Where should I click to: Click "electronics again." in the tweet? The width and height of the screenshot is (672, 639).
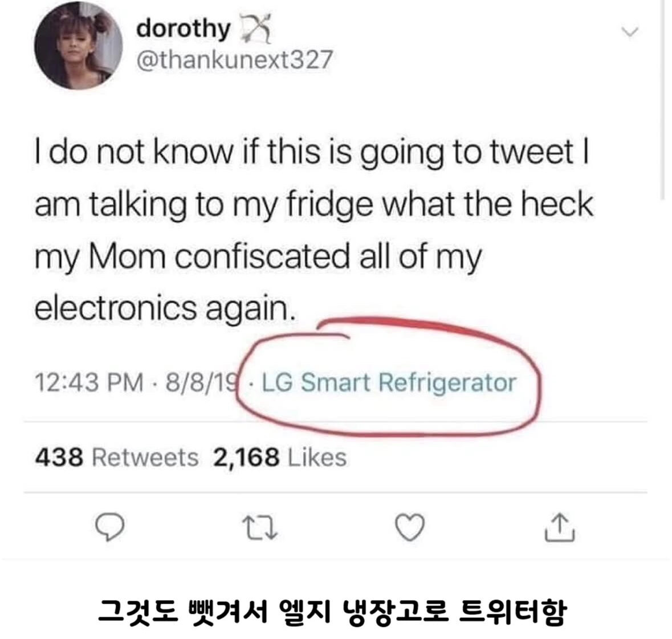[165, 308]
